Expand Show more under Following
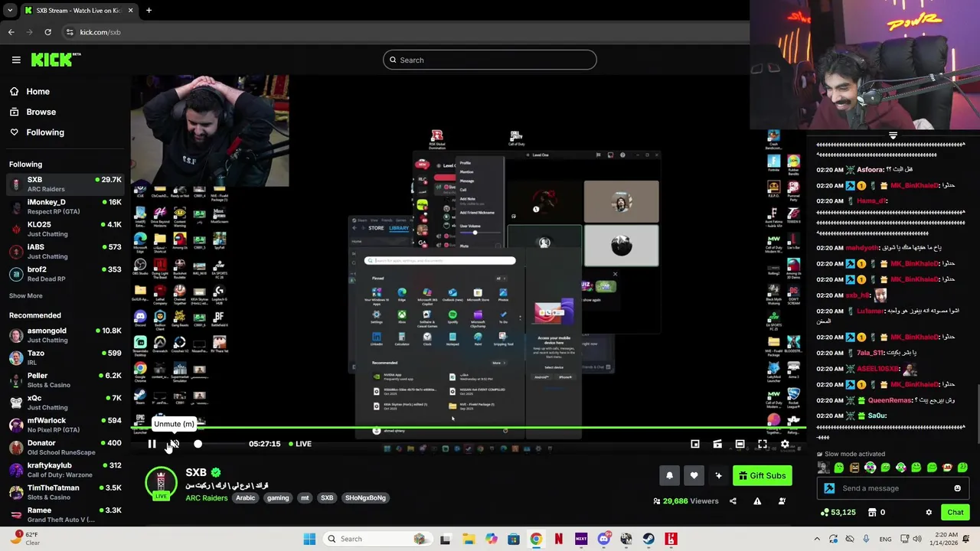This screenshot has height=551, width=980. pyautogui.click(x=25, y=296)
